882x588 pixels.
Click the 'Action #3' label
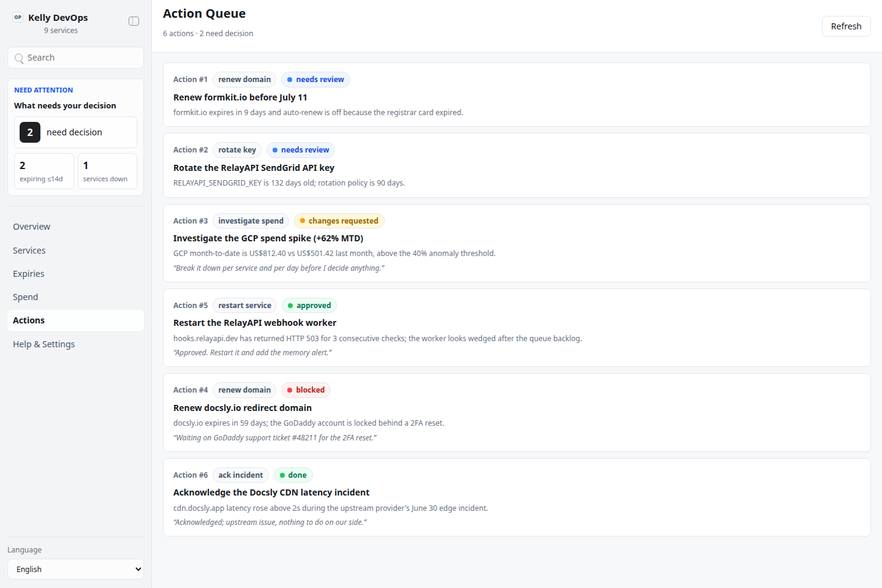tap(190, 221)
